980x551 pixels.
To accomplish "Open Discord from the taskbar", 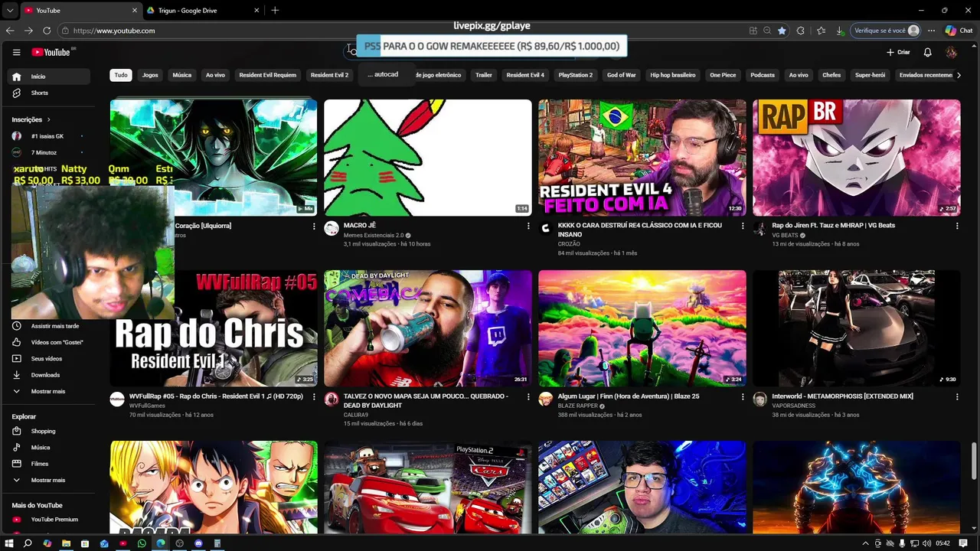I will [x=198, y=543].
